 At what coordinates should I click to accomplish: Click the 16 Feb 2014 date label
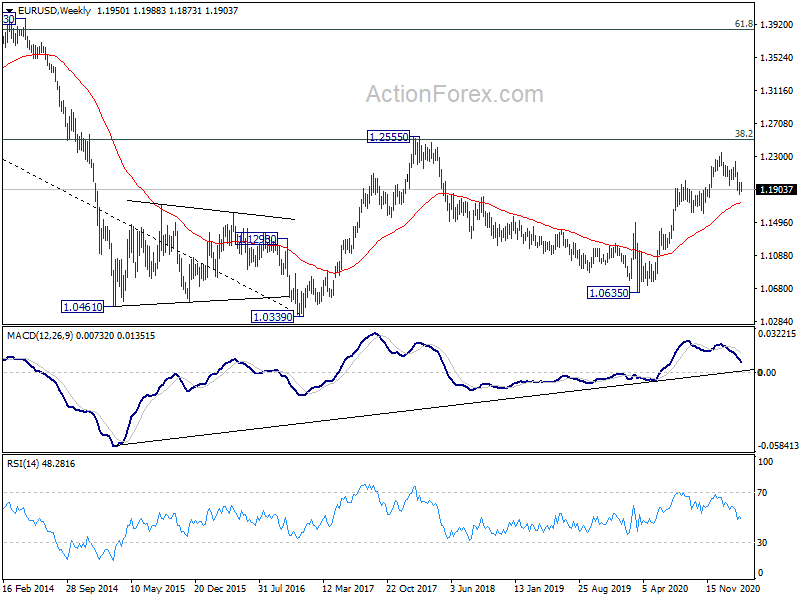point(29,589)
